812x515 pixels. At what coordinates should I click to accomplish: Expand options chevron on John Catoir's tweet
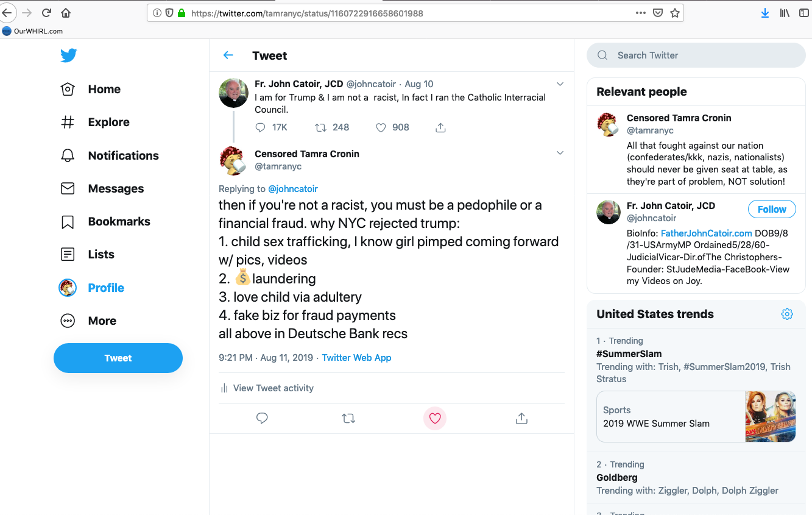560,84
